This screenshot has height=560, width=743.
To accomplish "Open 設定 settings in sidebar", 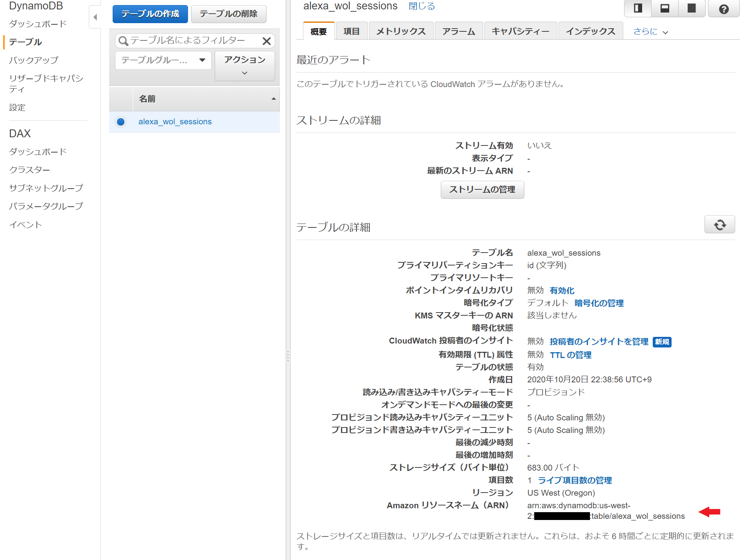I will pyautogui.click(x=17, y=107).
